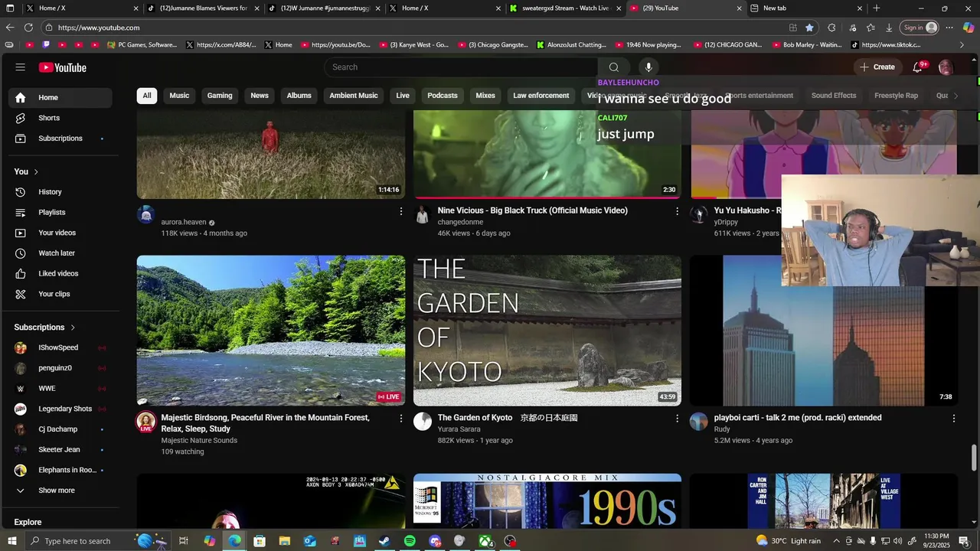Click the browser address bar URL
Image resolution: width=980 pixels, height=551 pixels.
coord(99,28)
